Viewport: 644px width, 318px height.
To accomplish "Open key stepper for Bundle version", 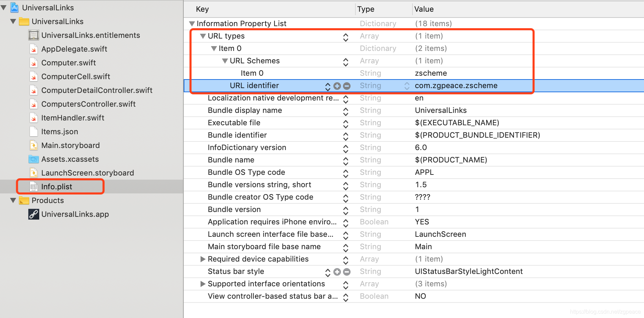I will click(346, 211).
